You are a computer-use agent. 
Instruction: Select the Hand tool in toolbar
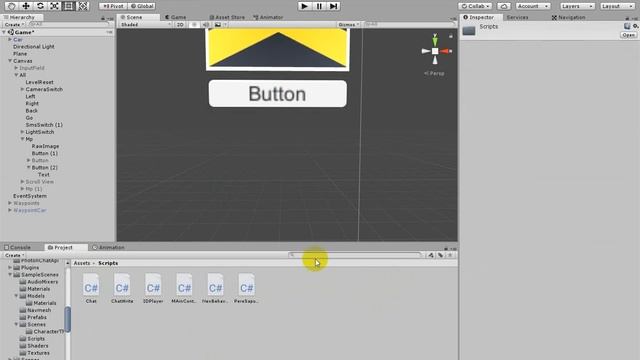(11, 6)
